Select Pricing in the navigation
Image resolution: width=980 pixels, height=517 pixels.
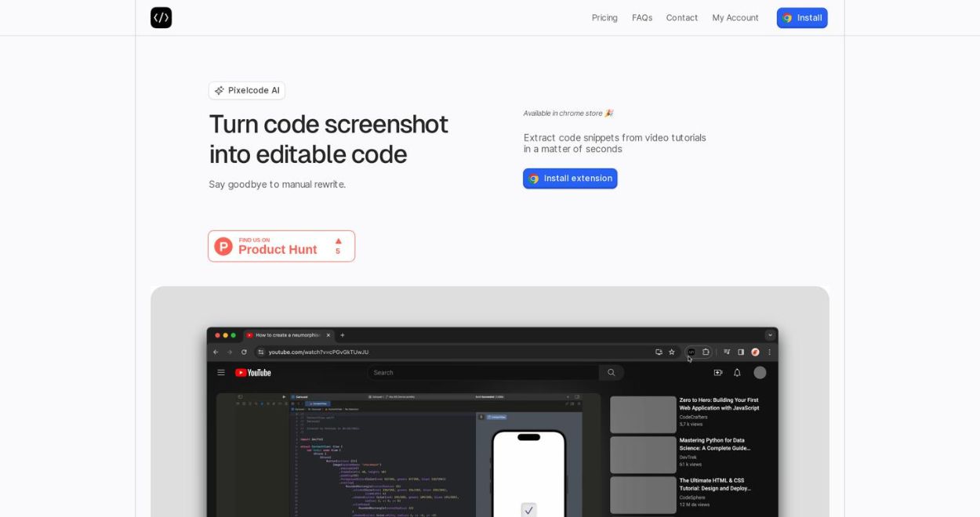click(x=604, y=17)
